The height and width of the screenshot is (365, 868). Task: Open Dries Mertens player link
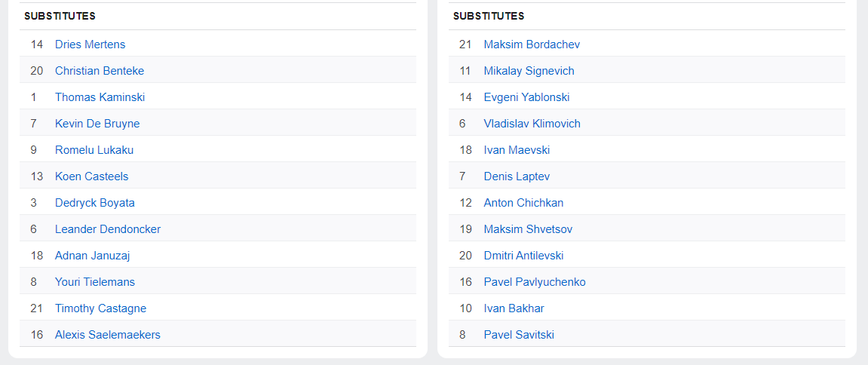[x=90, y=44]
